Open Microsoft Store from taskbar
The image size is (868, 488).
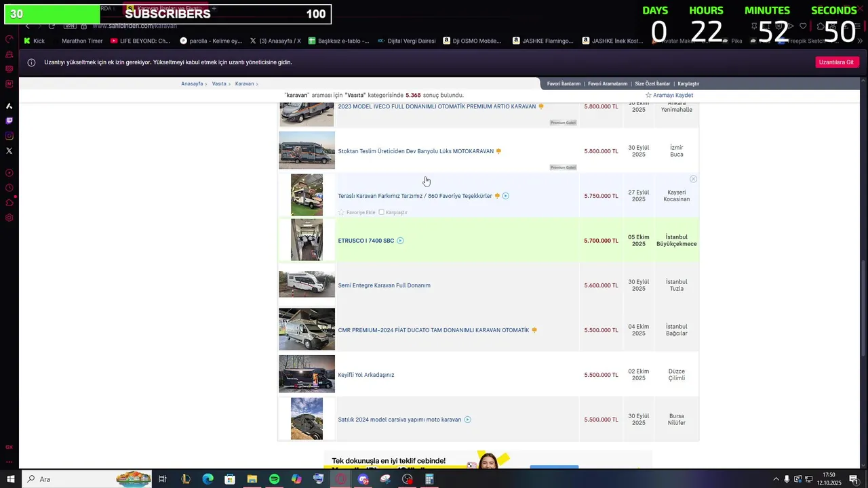pyautogui.click(x=230, y=479)
